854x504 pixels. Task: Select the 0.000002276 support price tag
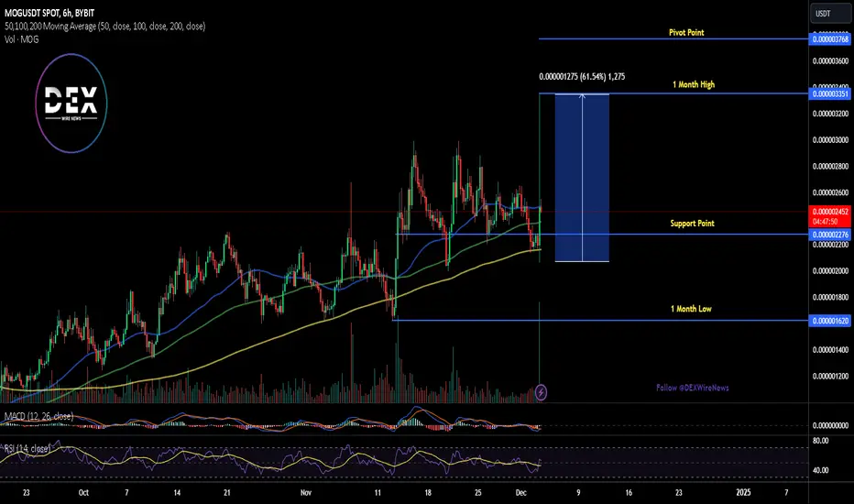pos(830,235)
